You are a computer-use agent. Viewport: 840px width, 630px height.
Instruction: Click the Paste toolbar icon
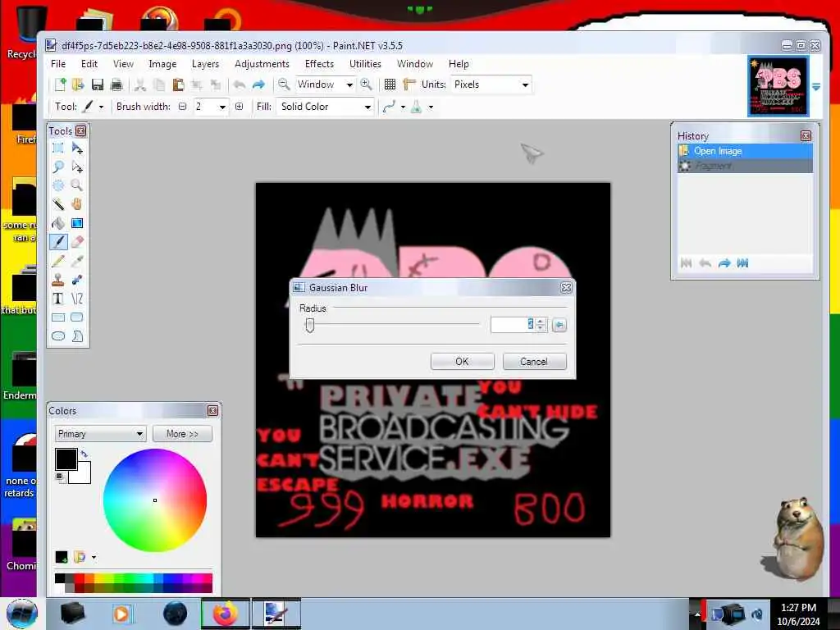tap(178, 84)
